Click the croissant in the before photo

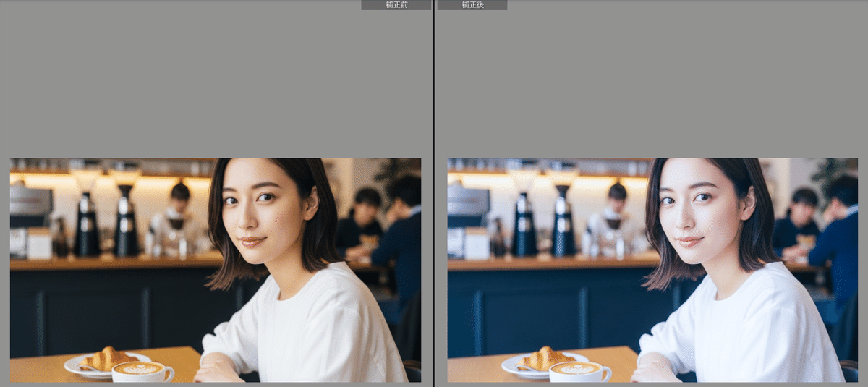click(106, 359)
